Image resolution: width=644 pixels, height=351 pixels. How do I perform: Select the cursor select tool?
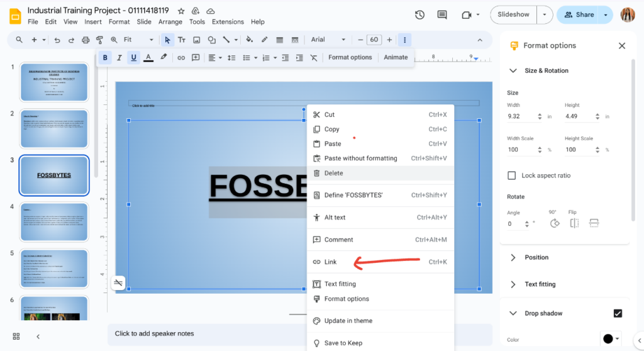coord(167,40)
